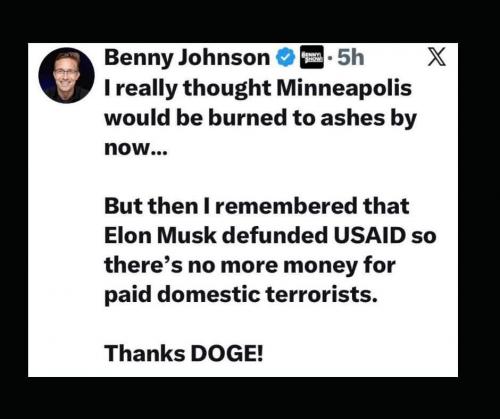Click the name Elon Musk in the post

(x=160, y=236)
